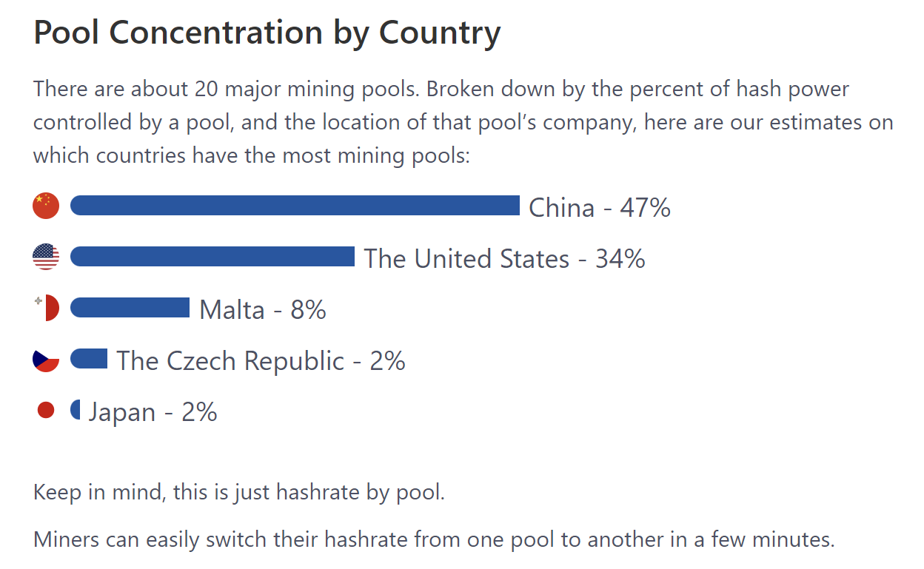Click the blue bar for Malta
The width and height of the screenshot is (924, 569).
tap(130, 308)
